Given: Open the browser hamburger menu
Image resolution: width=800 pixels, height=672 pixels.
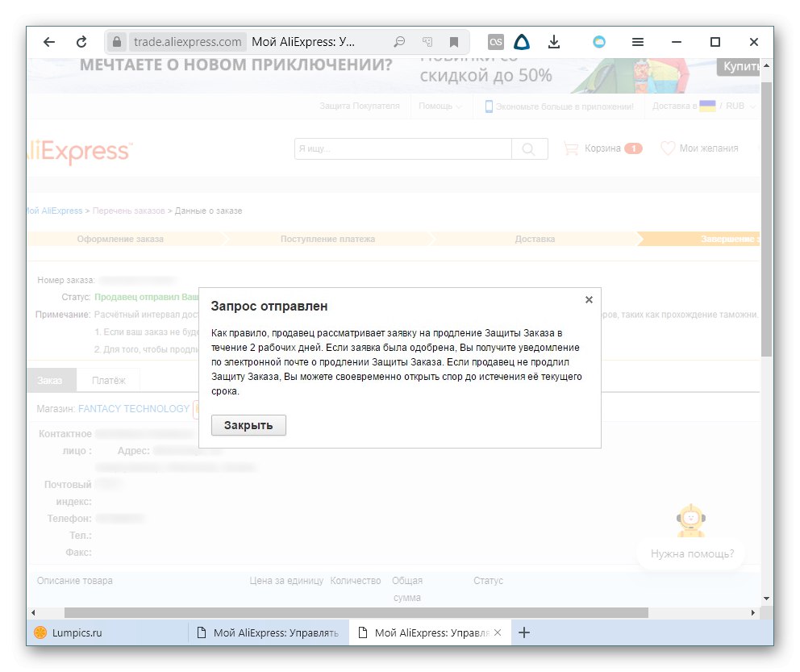Looking at the screenshot, I should (638, 41).
